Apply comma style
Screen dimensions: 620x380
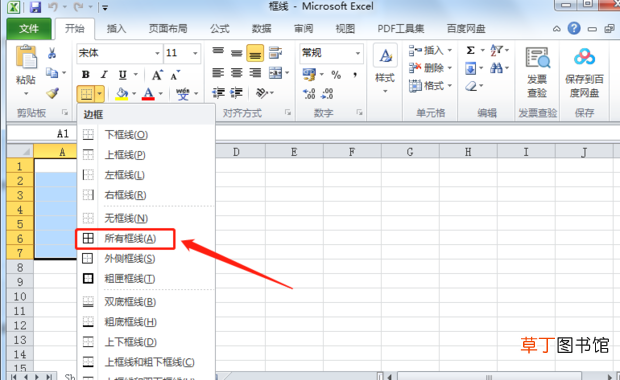coord(355,74)
